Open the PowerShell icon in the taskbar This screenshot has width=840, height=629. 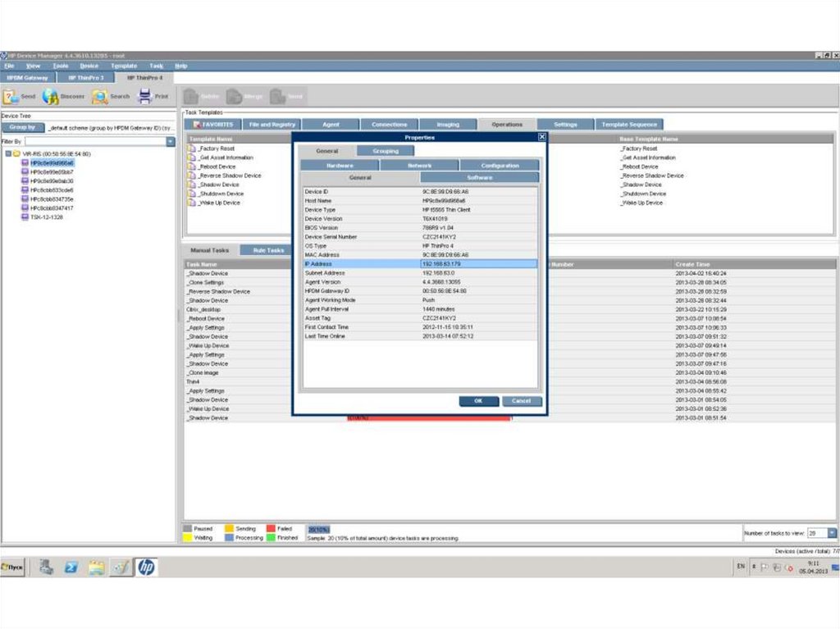(71, 567)
